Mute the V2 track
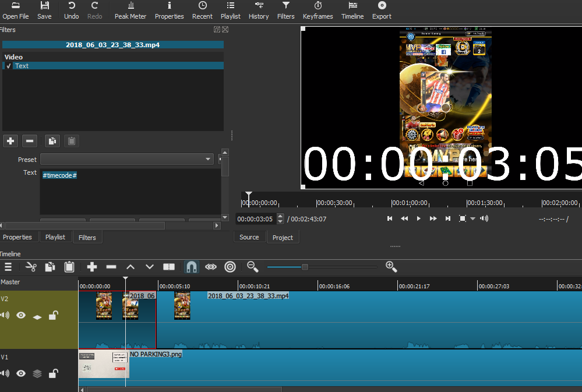 pyautogui.click(x=5, y=315)
